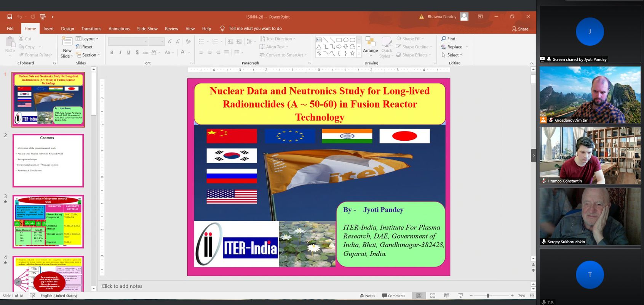Image resolution: width=644 pixels, height=305 pixels.
Task: Click Decrease List Level icon
Action: click(230, 41)
